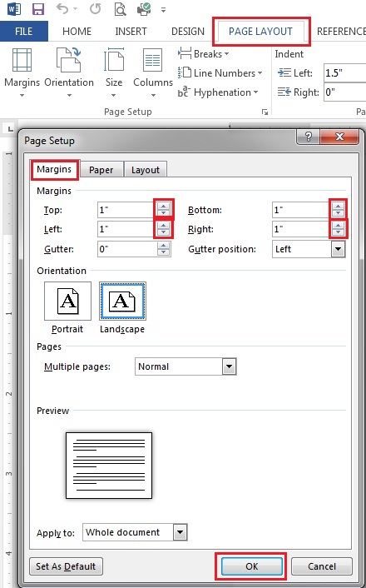366x588 pixels.
Task: Open the Columns ribbon button
Action: tap(153, 72)
